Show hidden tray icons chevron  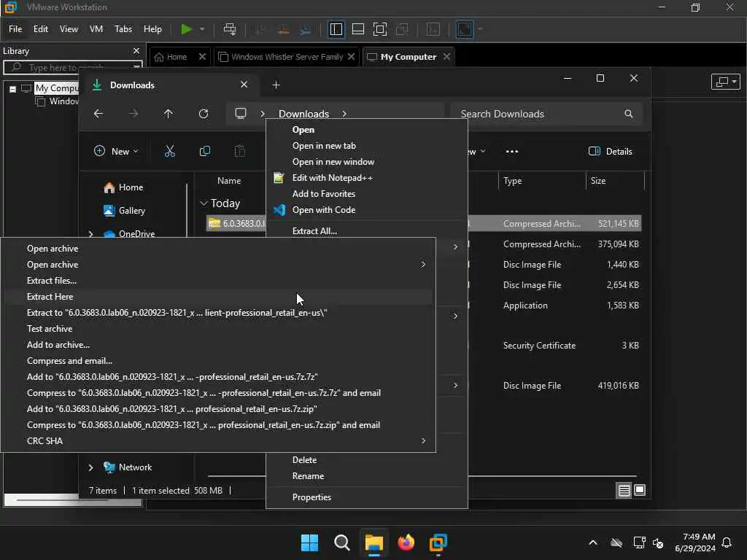593,542
